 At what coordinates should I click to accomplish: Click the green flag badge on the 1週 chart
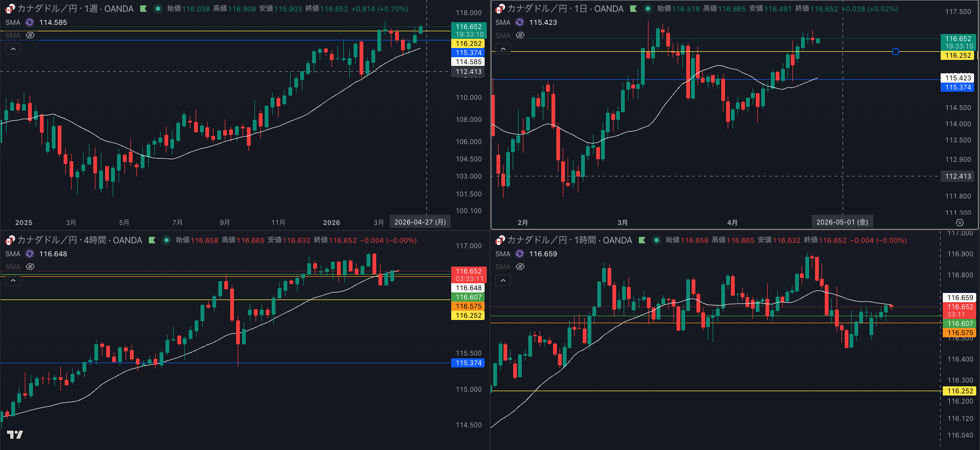(x=143, y=9)
